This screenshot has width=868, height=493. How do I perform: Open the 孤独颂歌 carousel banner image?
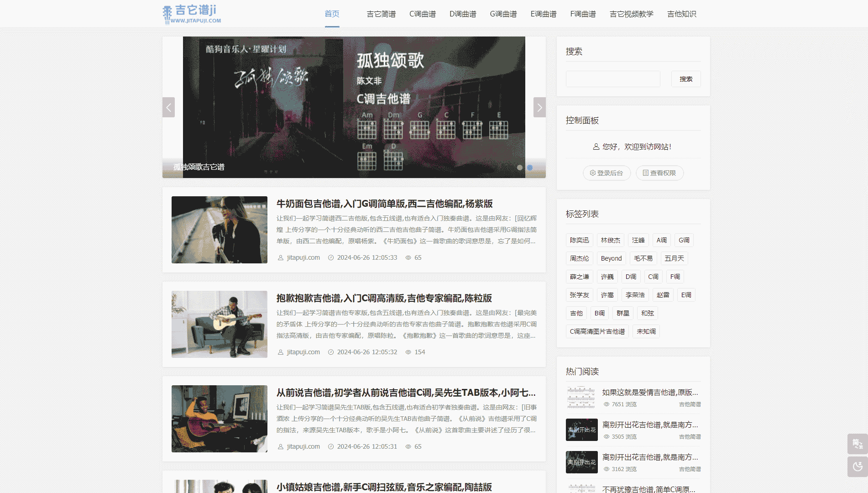(x=354, y=107)
